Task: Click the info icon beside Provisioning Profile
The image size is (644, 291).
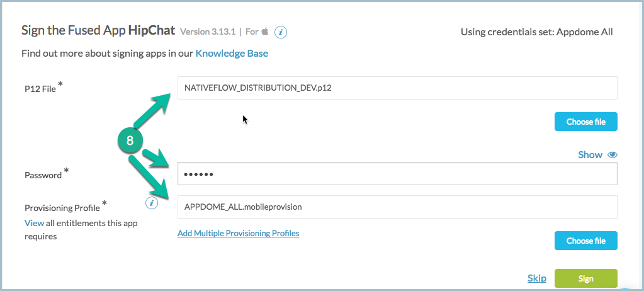Action: 152,203
